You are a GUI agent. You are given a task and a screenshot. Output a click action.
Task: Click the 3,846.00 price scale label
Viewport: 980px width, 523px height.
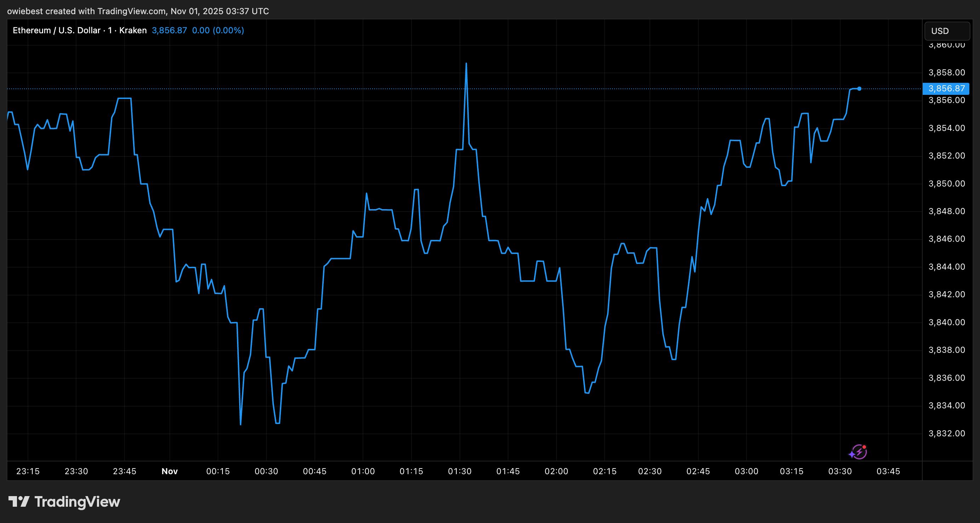946,239
